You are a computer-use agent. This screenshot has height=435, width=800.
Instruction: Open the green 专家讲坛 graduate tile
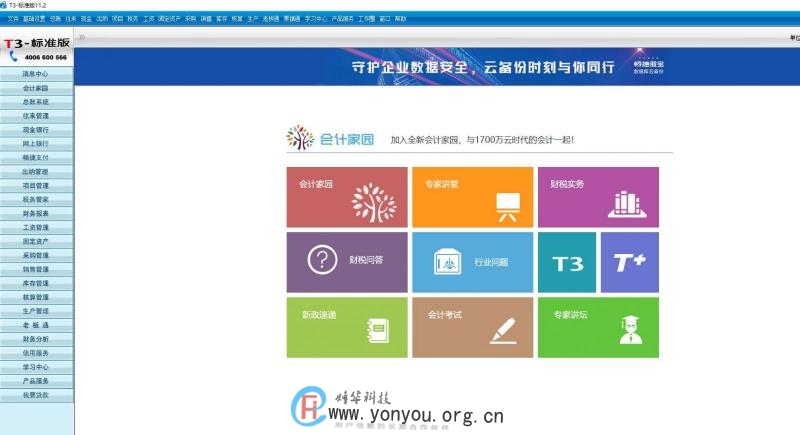598,327
